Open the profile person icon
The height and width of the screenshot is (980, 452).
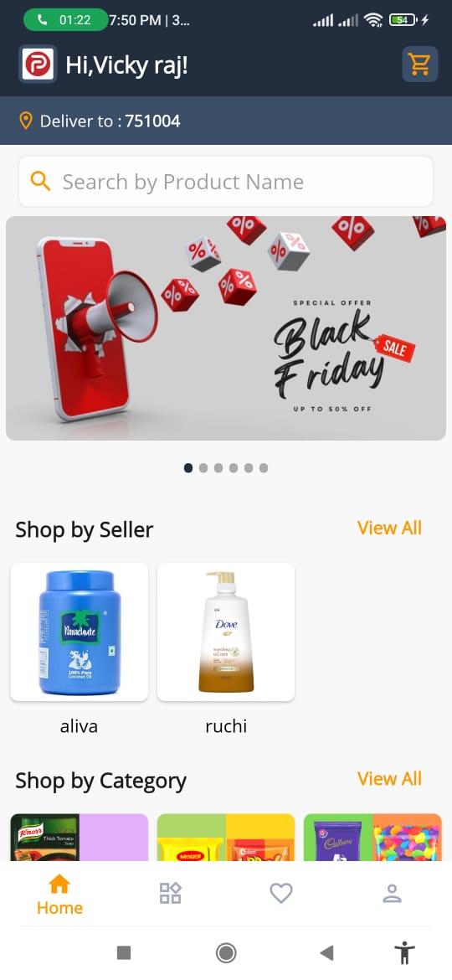(x=392, y=893)
